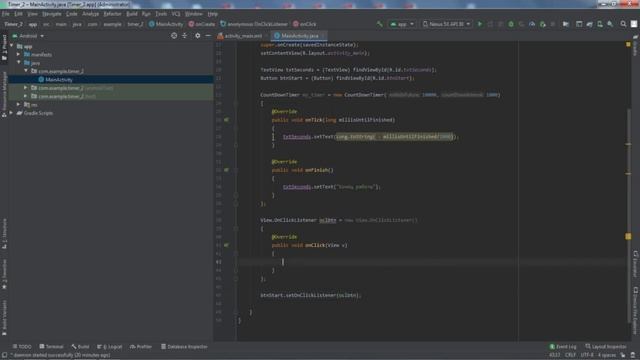The image size is (640, 360).
Task: Collapse the app module node
Action: pos(11,46)
